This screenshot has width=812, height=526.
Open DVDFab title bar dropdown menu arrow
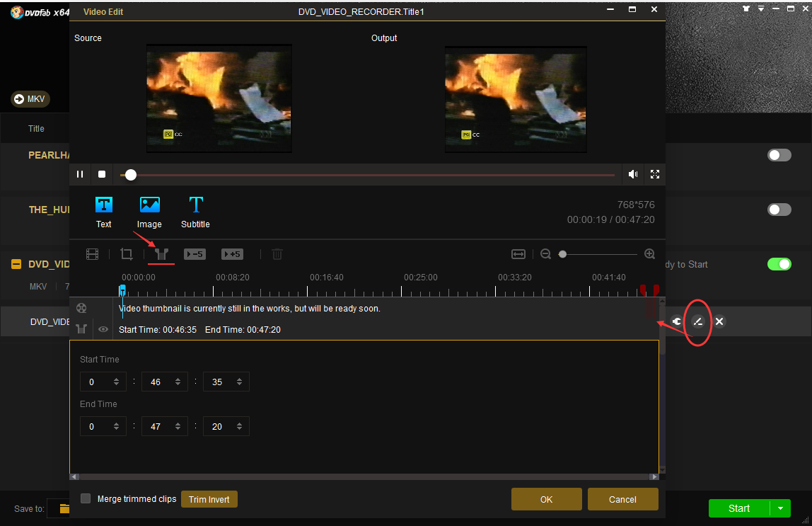pos(761,8)
